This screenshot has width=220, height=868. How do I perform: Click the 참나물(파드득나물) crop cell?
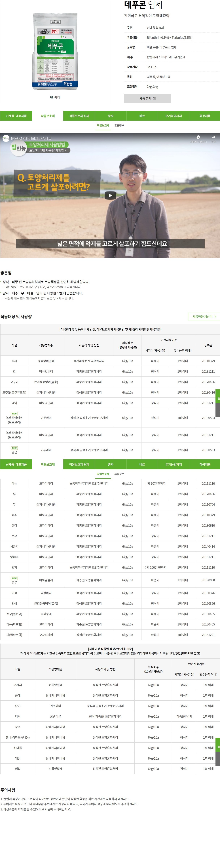tap(18, 737)
